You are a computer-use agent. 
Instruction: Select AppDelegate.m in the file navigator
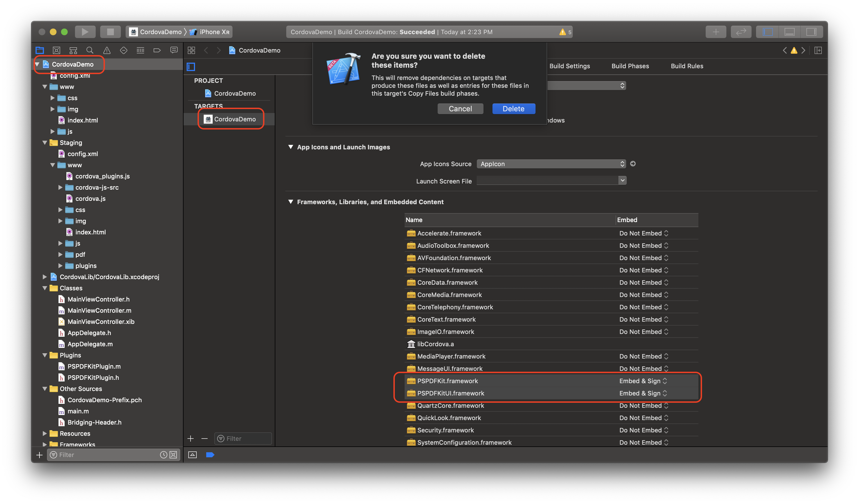pos(90,344)
